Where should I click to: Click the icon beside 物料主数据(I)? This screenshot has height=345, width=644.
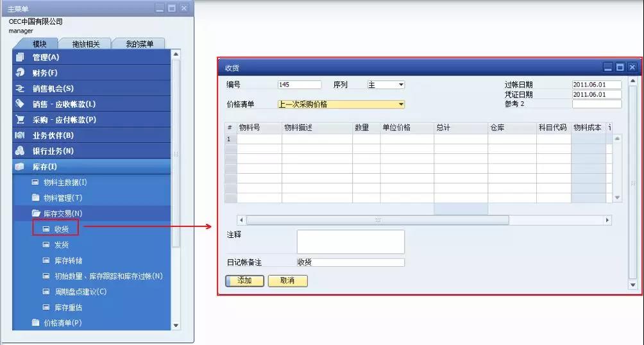tap(36, 182)
